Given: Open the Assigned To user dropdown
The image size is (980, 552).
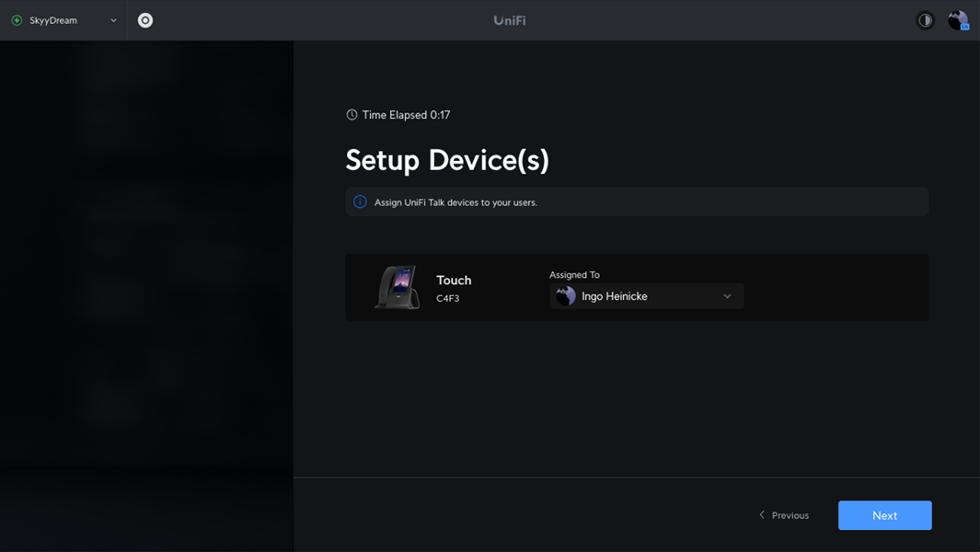Looking at the screenshot, I should pyautogui.click(x=646, y=296).
